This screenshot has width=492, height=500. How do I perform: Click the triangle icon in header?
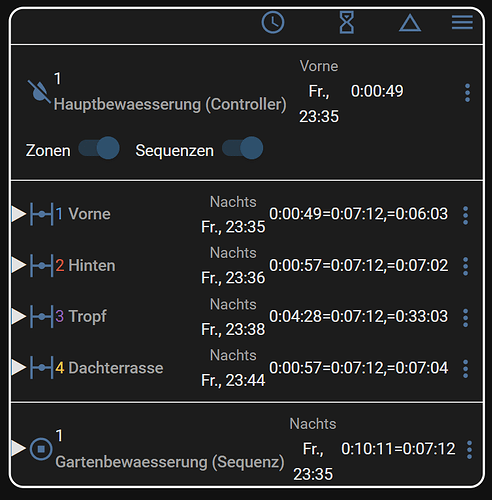(x=410, y=23)
